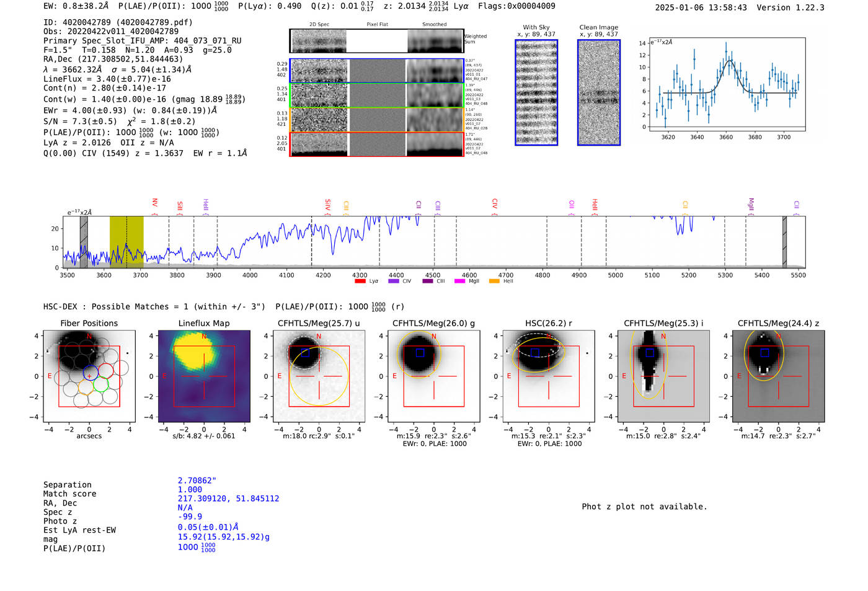Click the yellow highlighted region in spectrum
The image size is (868, 591).
pos(126,242)
